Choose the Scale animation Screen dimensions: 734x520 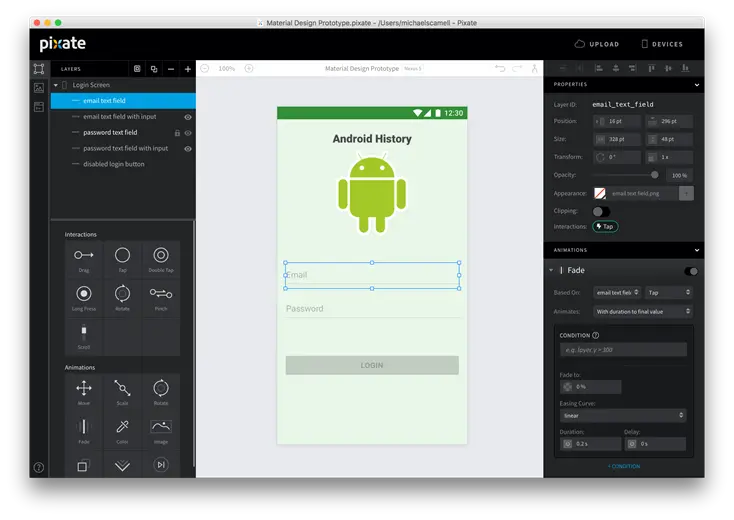(122, 393)
